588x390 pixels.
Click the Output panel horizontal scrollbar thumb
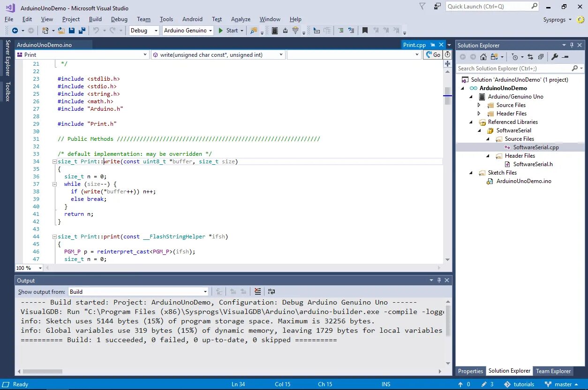point(42,371)
